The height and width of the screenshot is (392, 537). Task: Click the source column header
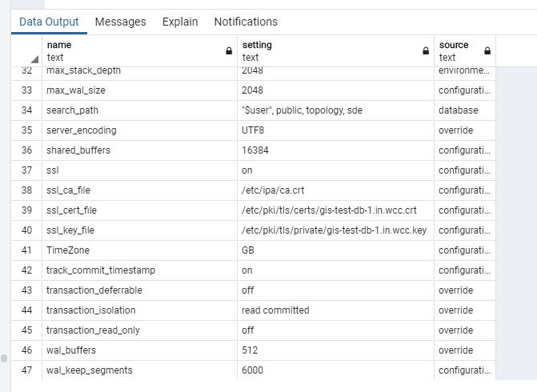456,50
